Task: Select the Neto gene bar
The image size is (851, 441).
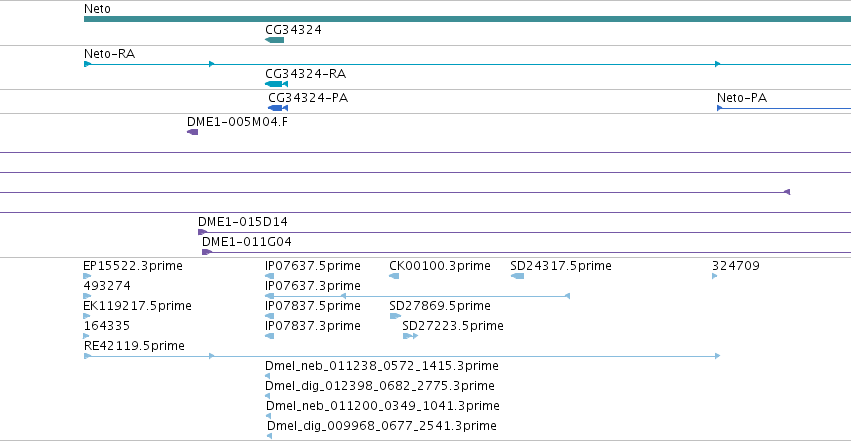Action: tap(467, 19)
